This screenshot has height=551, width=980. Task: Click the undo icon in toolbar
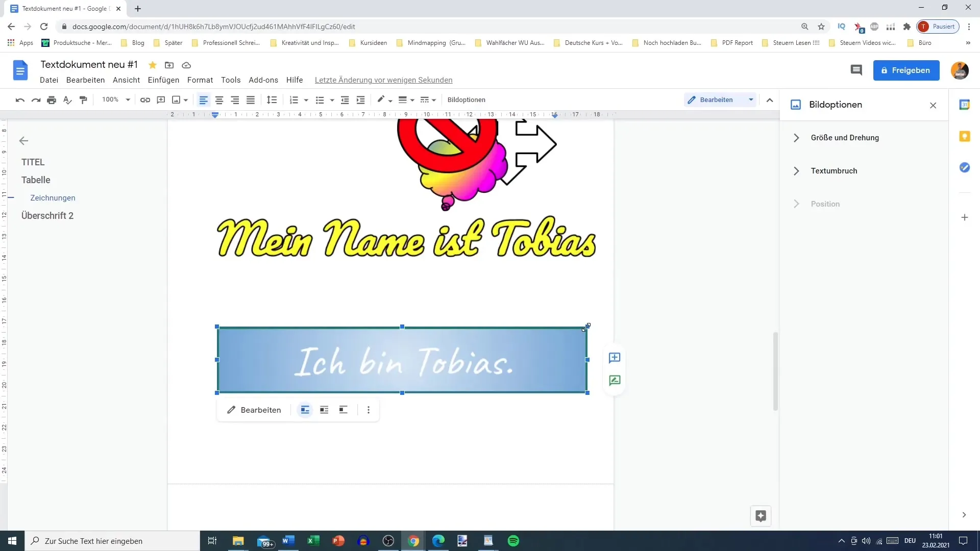[20, 100]
